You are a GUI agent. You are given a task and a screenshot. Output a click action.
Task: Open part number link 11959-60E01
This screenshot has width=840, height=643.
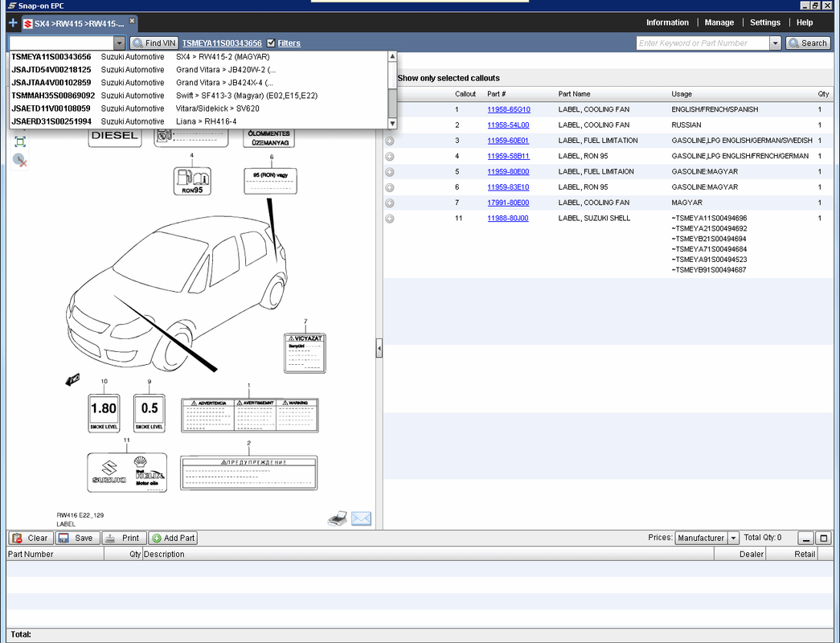[x=508, y=141]
